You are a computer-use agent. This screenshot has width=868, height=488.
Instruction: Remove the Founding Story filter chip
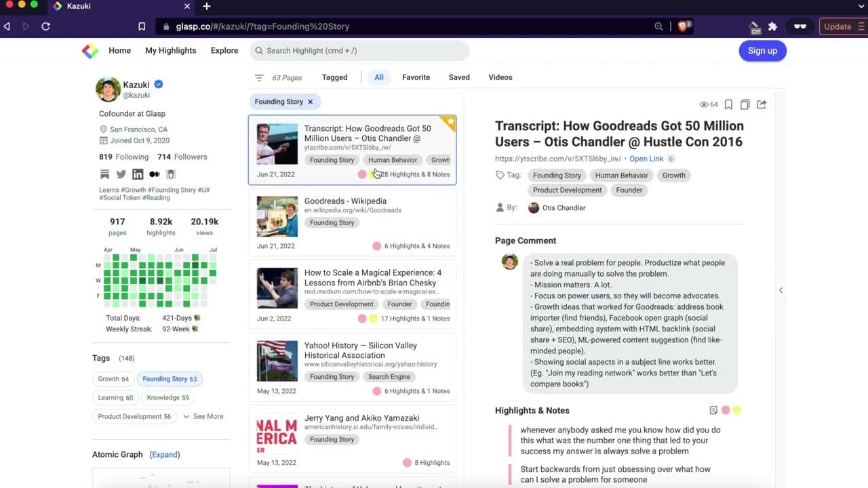[x=310, y=102]
